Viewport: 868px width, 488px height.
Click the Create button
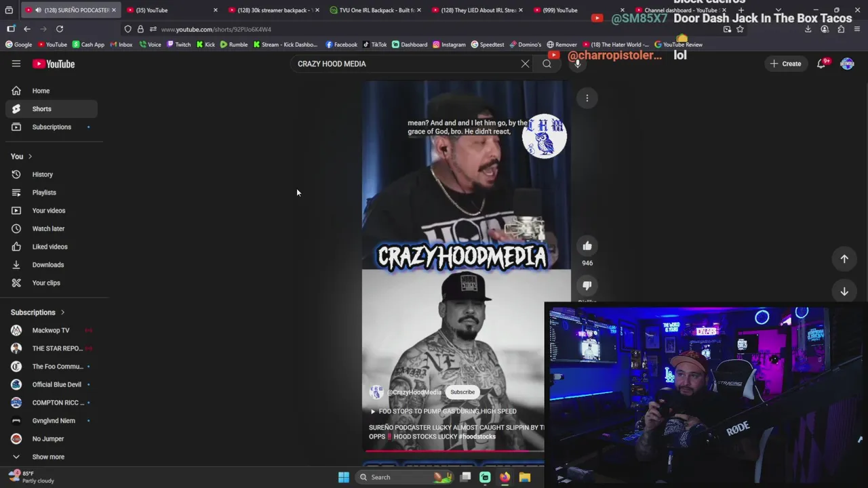coord(785,64)
